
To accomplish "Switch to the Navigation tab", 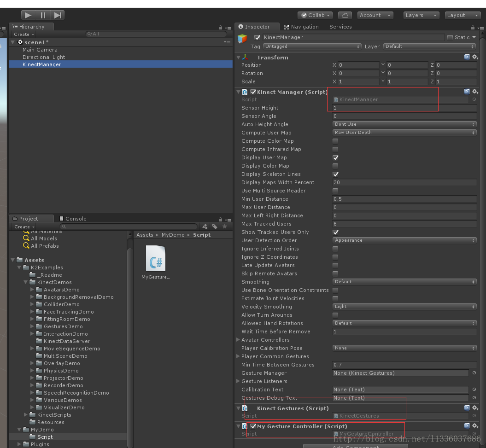I will click(301, 27).
